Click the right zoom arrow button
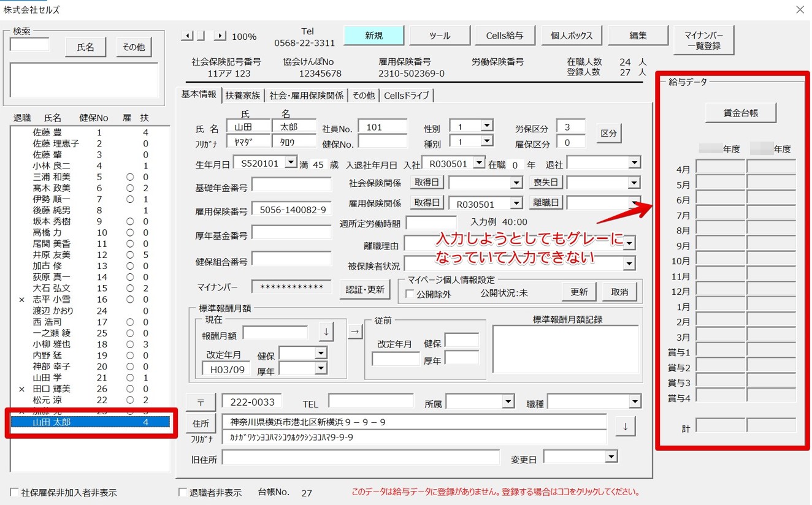 click(220, 36)
